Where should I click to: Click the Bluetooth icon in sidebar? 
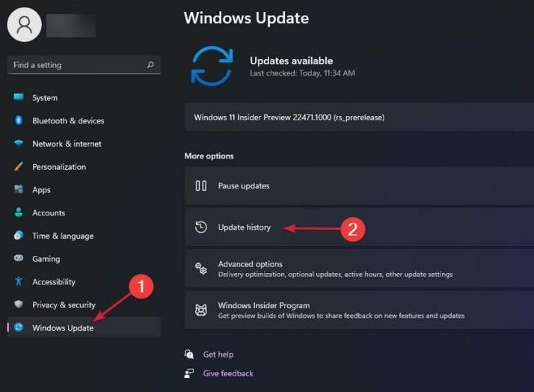tap(19, 120)
